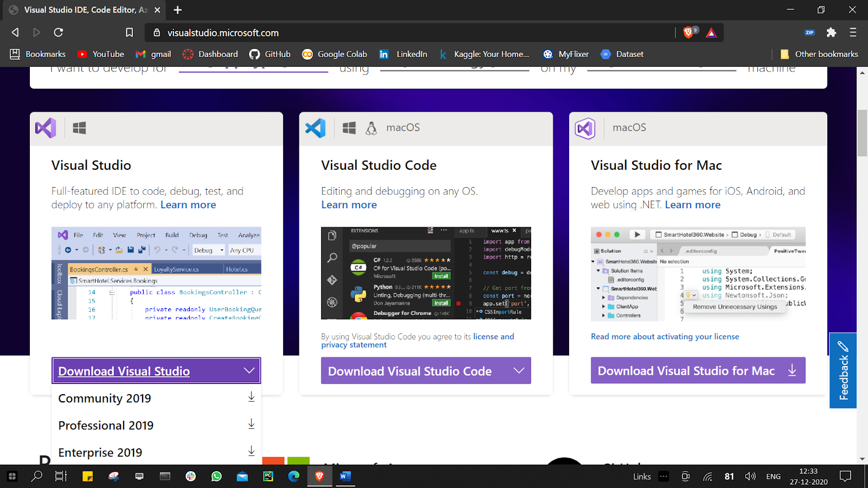The image size is (868, 488).
Task: Open the Bookmarks folder in bookmarks bar
Action: (x=38, y=54)
